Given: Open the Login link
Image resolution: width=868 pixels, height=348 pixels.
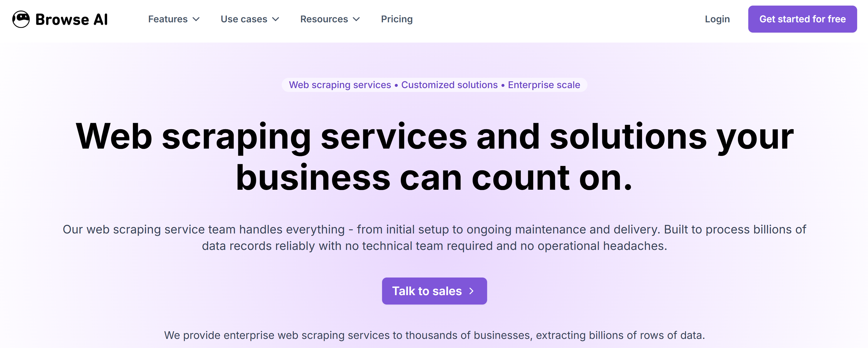Looking at the screenshot, I should tap(717, 19).
